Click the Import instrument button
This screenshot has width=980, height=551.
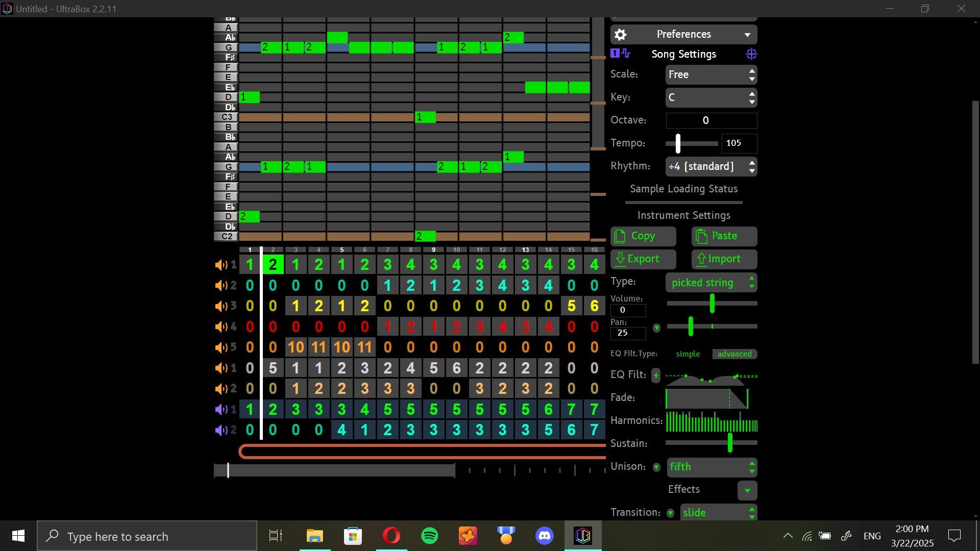(724, 259)
